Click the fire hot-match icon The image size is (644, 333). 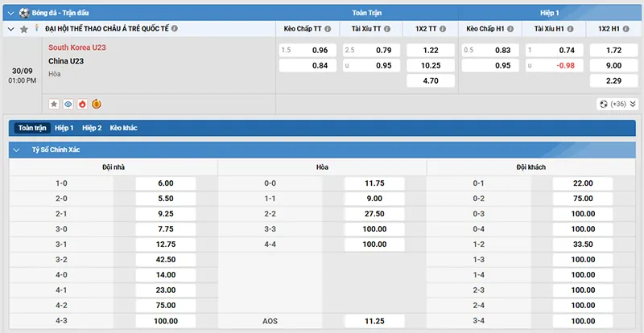(82, 105)
